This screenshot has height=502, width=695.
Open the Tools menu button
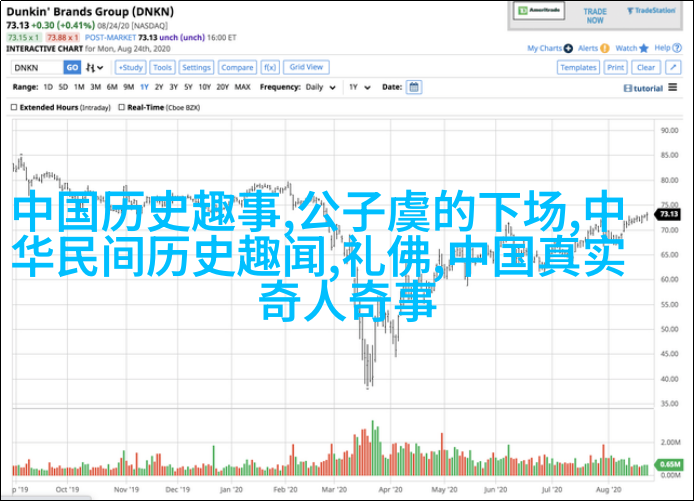click(162, 67)
